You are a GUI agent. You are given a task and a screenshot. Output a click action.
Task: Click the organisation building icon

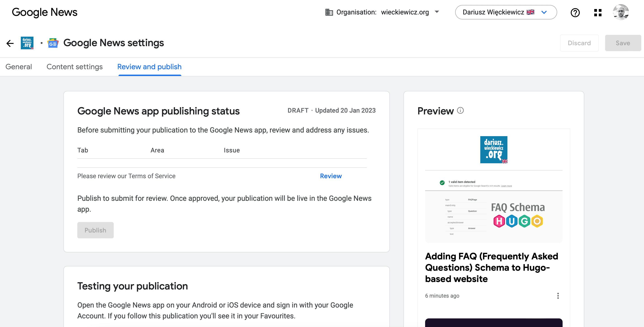pyautogui.click(x=329, y=12)
